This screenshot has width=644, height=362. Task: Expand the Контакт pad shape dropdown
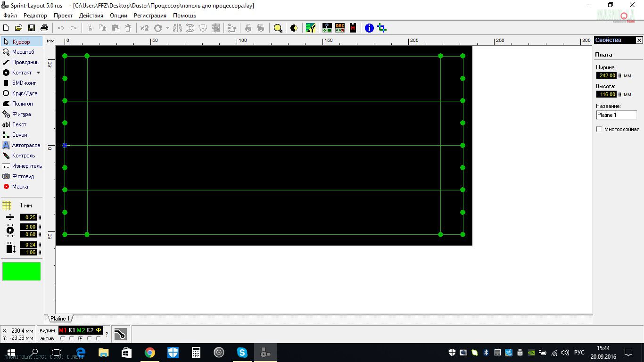point(38,73)
